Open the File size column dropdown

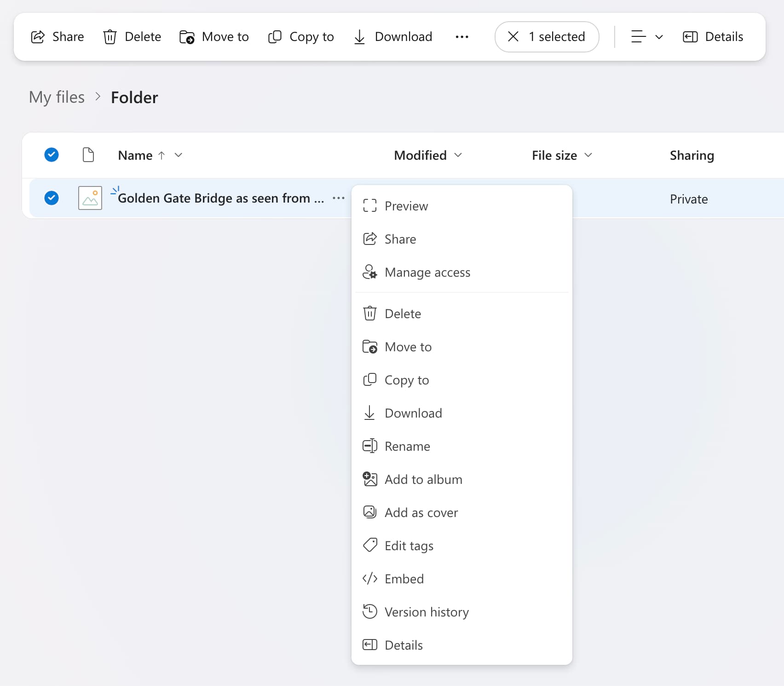(x=588, y=155)
